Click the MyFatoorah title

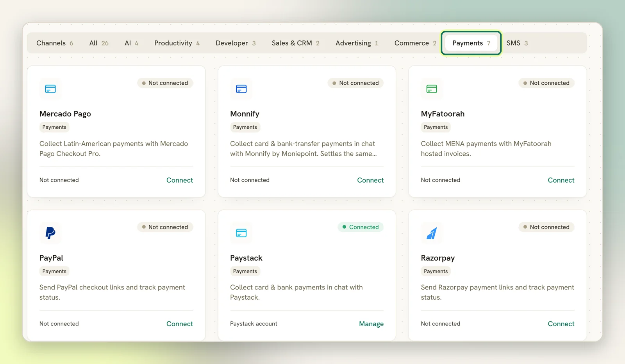point(443,114)
